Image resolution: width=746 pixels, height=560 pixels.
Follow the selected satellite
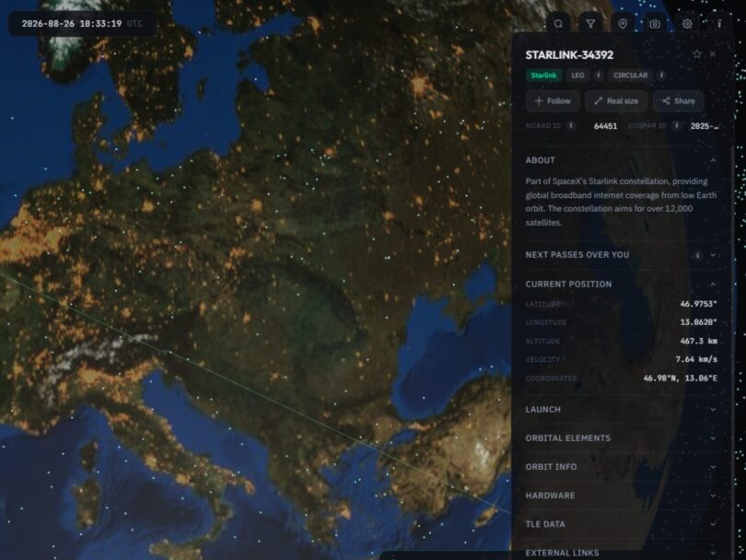click(553, 101)
